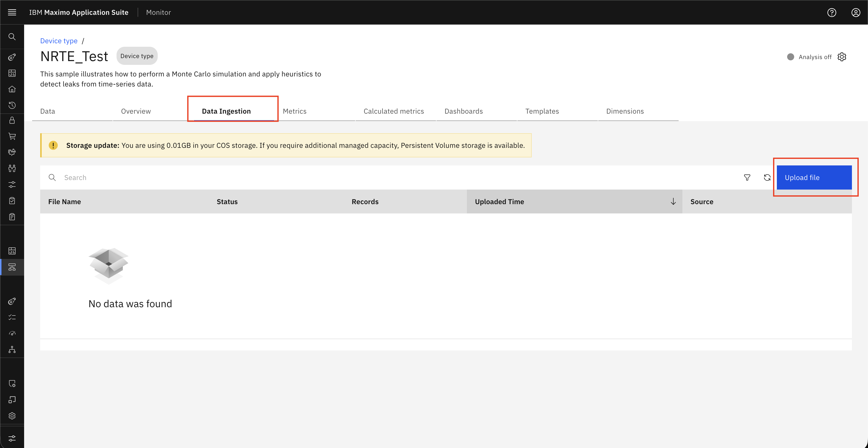Sort by Uploaded Time column header

point(574,201)
